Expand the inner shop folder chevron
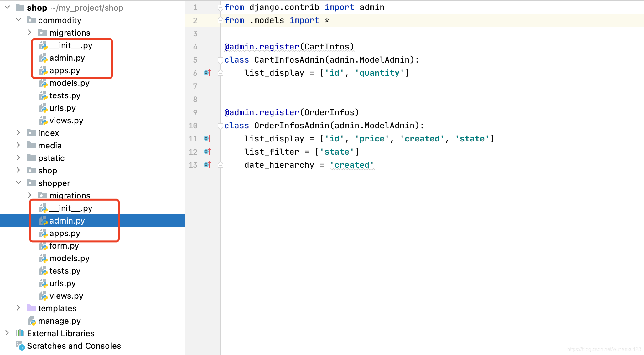Viewport: 644px width, 355px height. click(x=18, y=170)
